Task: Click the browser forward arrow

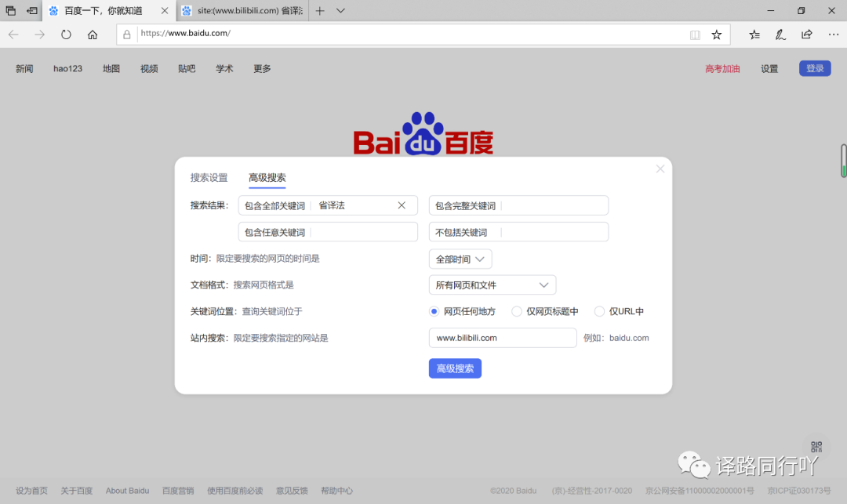Action: 39,34
